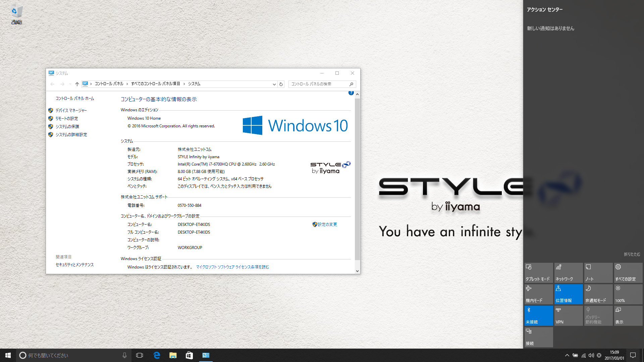Toggle Bluetooth 未接続 tile
Image resolution: width=644 pixels, height=362 pixels.
tap(539, 315)
